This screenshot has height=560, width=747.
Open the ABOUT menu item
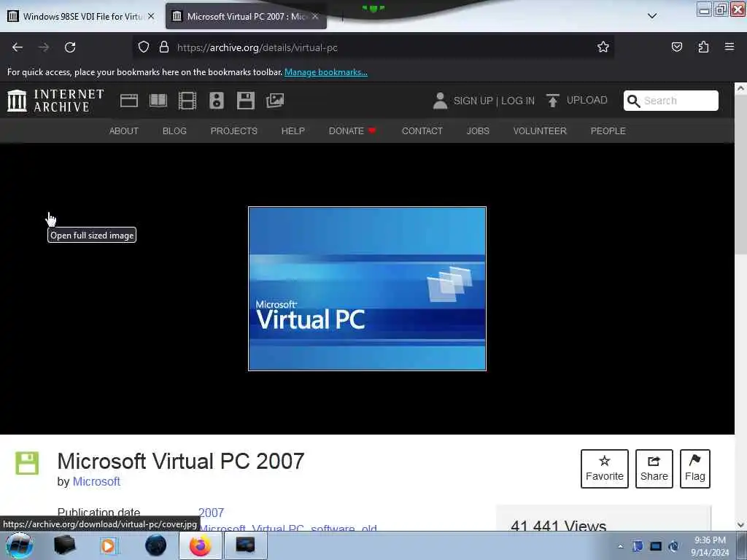pos(124,131)
